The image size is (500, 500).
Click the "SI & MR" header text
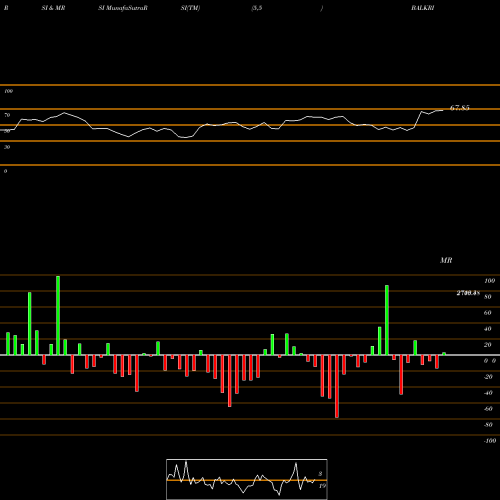(53, 8)
